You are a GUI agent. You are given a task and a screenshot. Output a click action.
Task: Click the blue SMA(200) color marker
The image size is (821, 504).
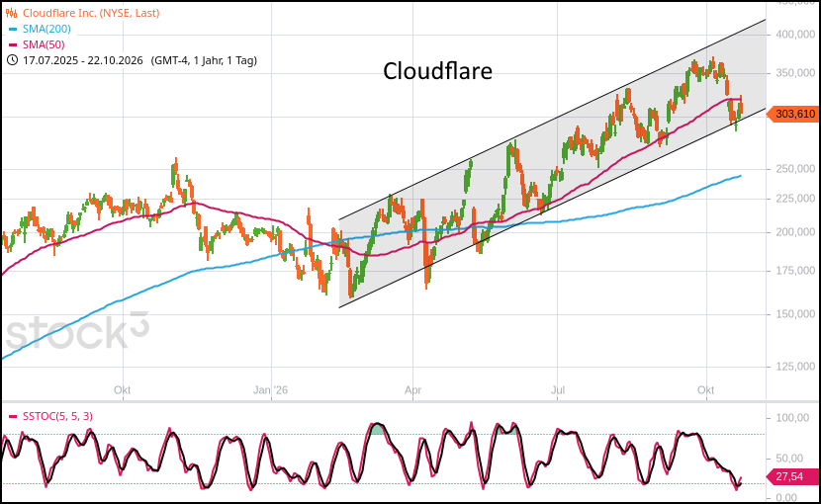(x=13, y=30)
